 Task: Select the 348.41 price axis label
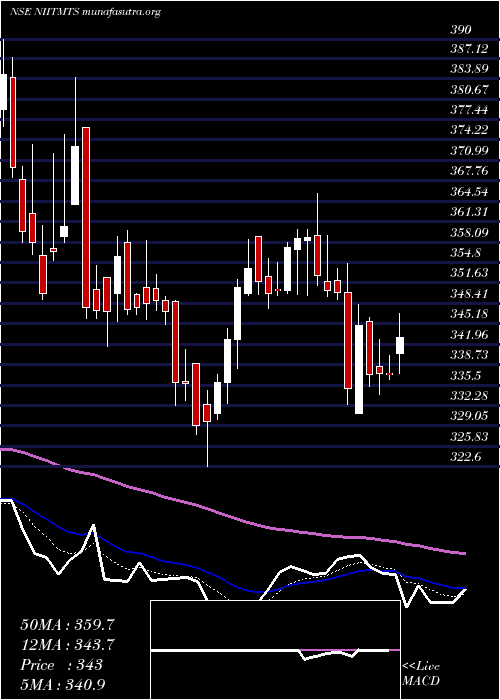click(x=469, y=294)
